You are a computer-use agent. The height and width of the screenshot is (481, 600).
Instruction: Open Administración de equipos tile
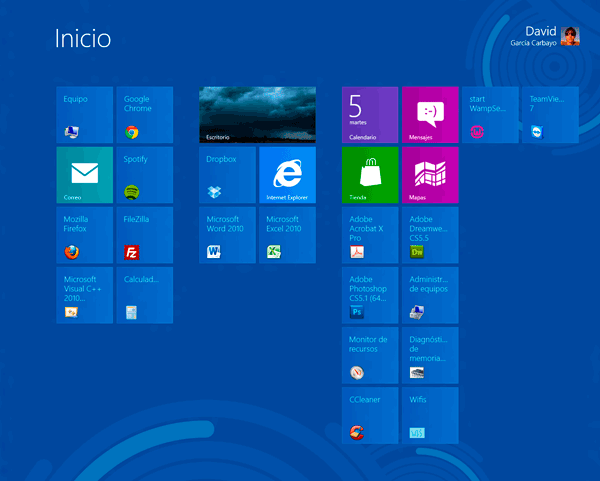point(430,295)
